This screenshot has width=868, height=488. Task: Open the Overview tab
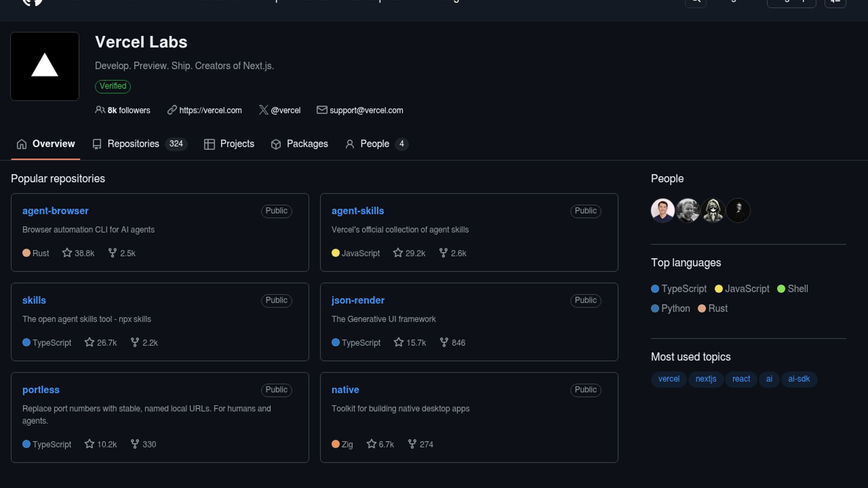pyautogui.click(x=46, y=144)
